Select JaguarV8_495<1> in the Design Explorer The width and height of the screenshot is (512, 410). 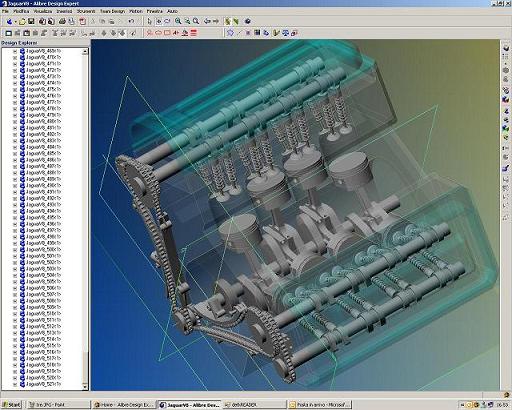[43, 218]
